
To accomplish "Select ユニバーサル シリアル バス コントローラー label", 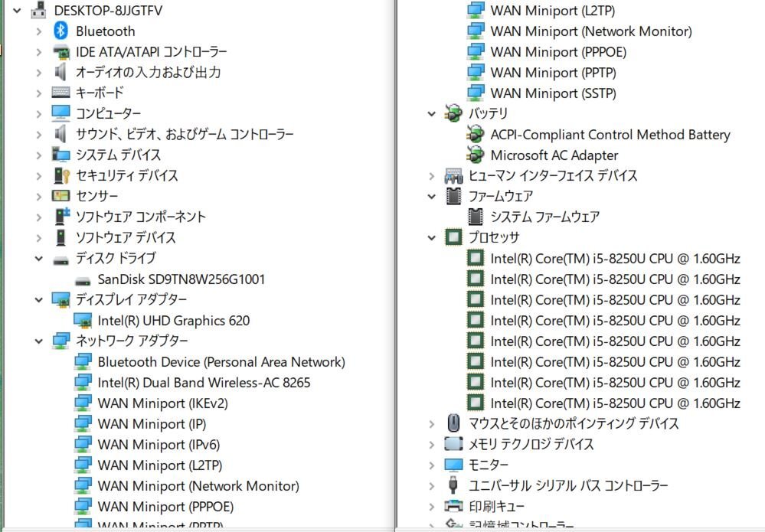I will point(568,485).
